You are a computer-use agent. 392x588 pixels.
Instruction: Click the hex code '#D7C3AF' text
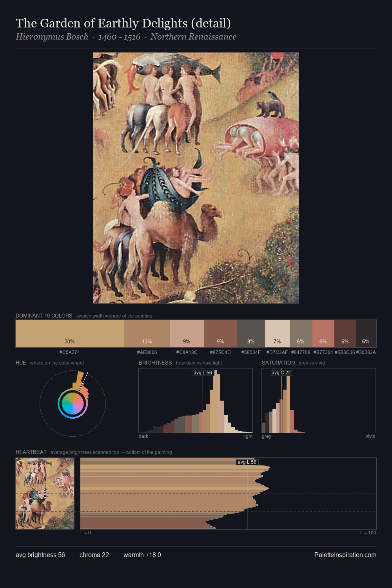coord(277,352)
